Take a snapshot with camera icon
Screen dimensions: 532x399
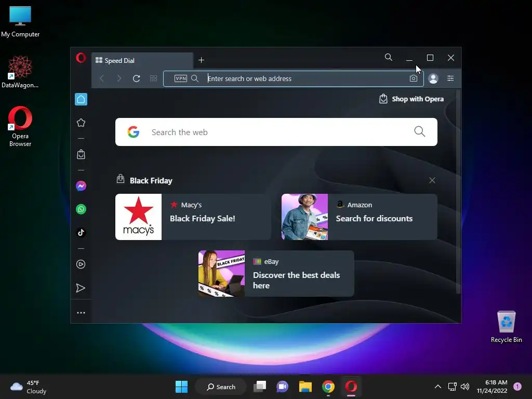coord(413,78)
